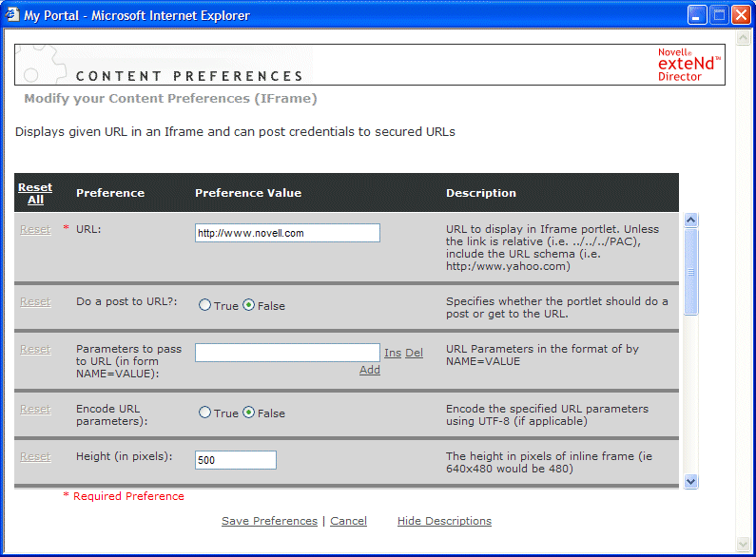Click the Add link under parameters field
Image resolution: width=756 pixels, height=557 pixels.
(370, 370)
